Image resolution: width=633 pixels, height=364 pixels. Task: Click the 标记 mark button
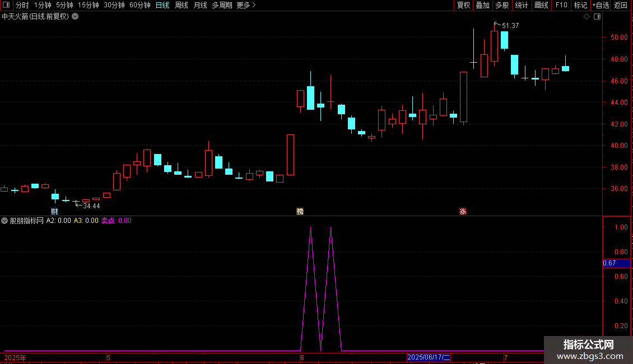[580, 5]
